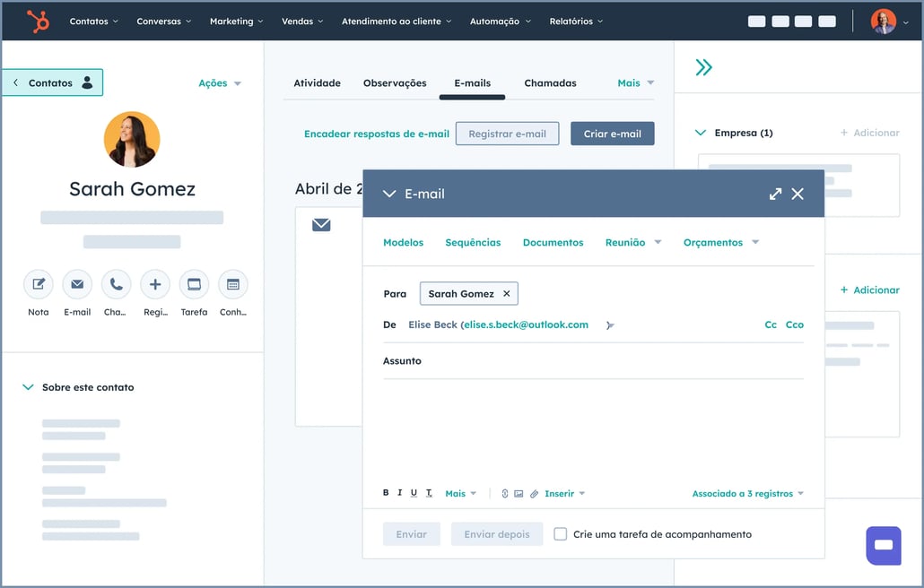Screen dimensions: 924x588
Task: Click the insert image icon in the composer
Action: [519, 493]
